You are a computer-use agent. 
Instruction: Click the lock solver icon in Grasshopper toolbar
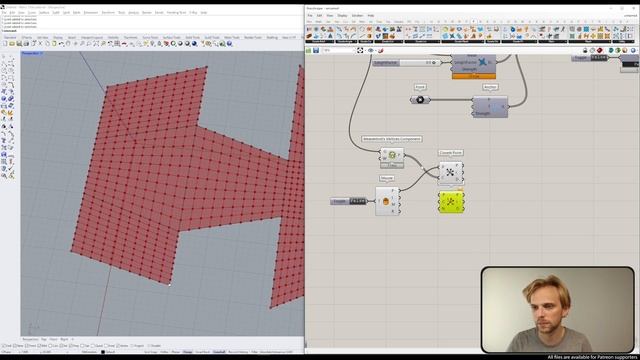pos(585,50)
